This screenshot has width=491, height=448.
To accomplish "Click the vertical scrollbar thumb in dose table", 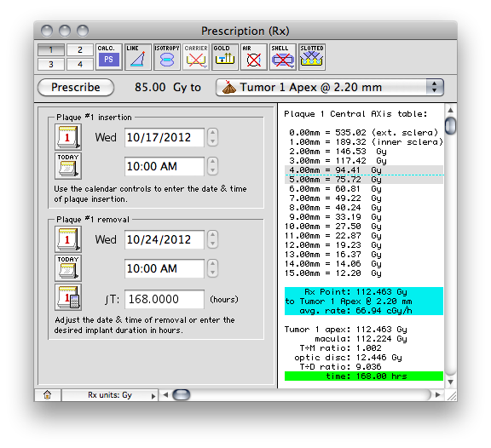I will [450, 125].
